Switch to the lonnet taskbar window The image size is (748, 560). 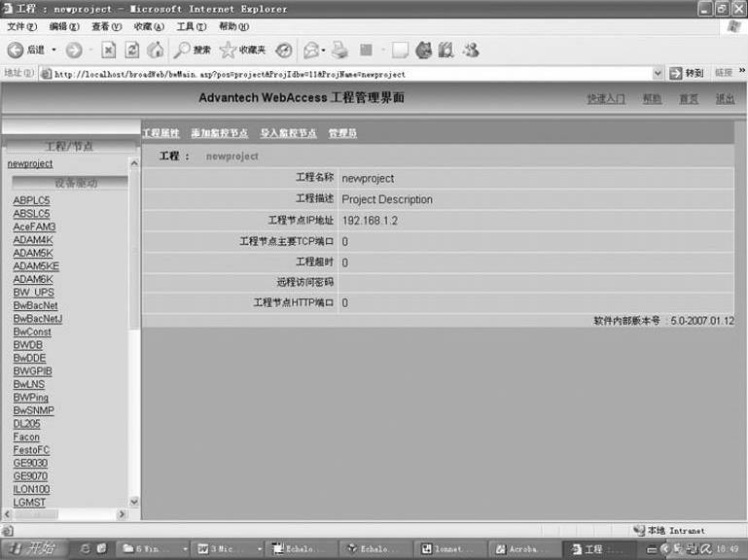point(448,549)
